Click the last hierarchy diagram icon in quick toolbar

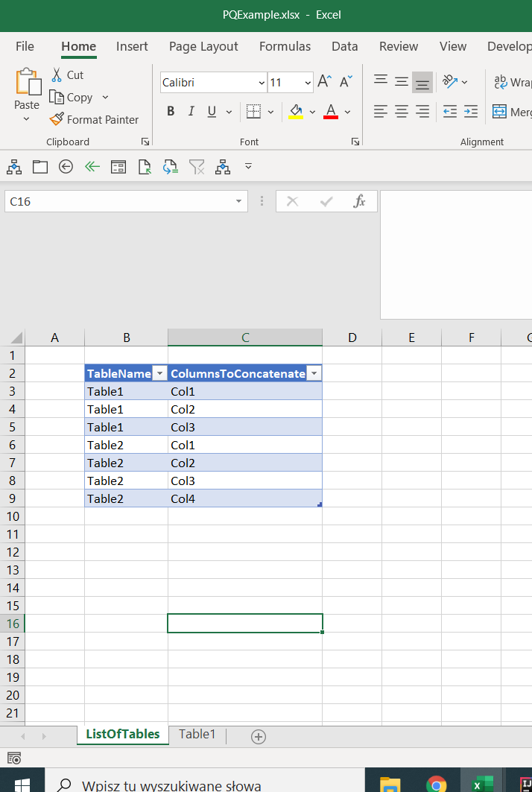(223, 167)
